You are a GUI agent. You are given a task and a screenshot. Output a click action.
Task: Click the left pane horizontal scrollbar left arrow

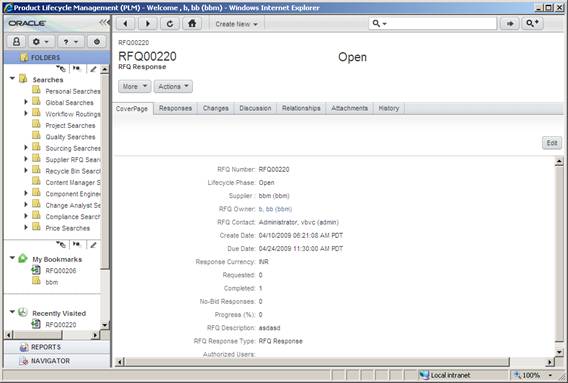coord(9,334)
